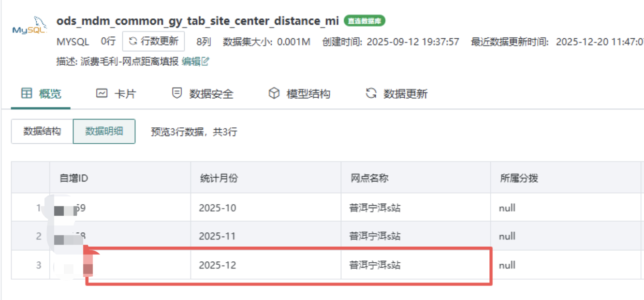Screen dimensions: 644x300
Task: Click the 编辑 link to edit description
Action: click(192, 62)
